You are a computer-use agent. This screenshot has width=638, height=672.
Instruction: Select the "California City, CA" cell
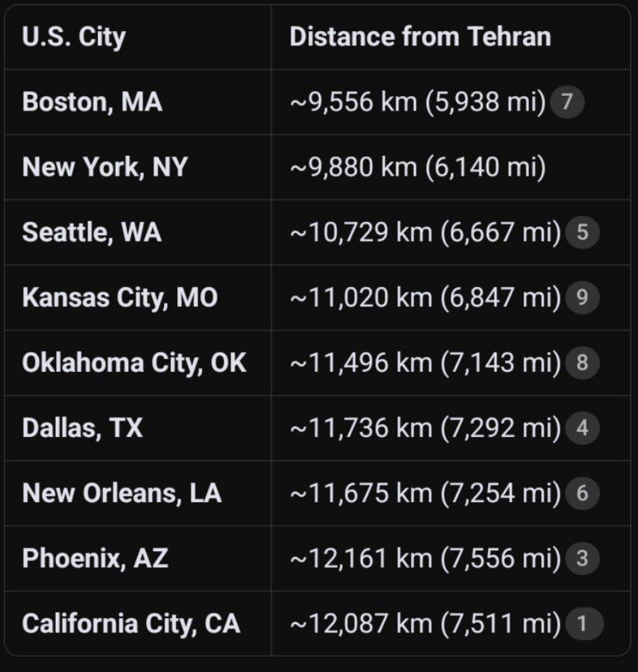[x=131, y=624]
